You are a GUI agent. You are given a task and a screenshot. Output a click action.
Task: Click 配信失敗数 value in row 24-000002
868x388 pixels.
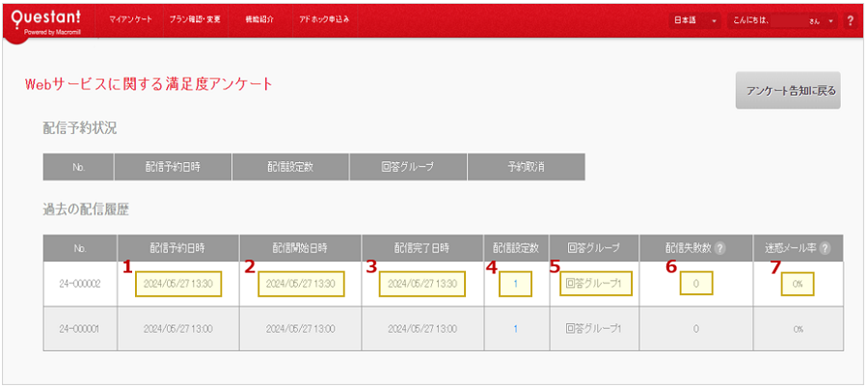point(695,284)
